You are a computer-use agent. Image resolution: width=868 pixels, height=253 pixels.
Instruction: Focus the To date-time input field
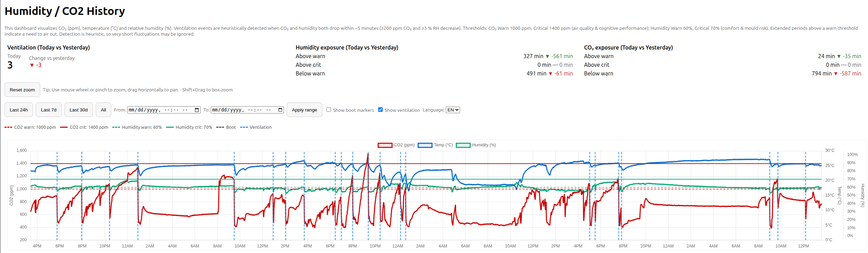[243, 110]
